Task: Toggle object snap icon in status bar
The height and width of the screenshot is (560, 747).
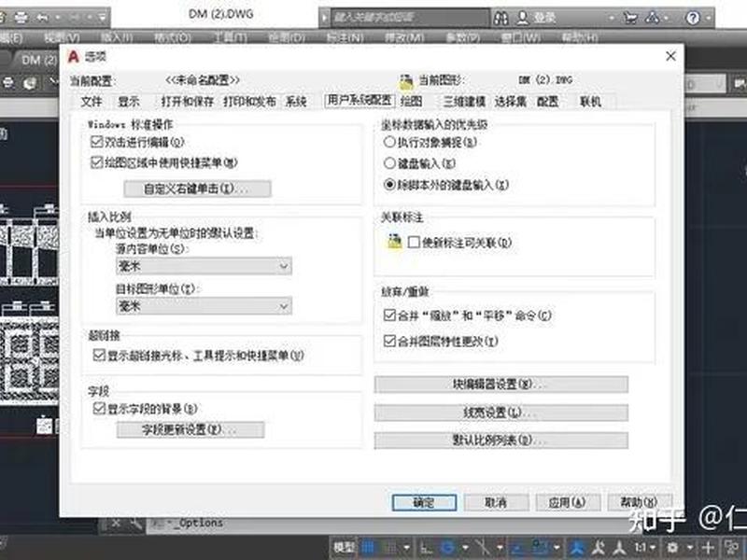Action: pyautogui.click(x=540, y=548)
